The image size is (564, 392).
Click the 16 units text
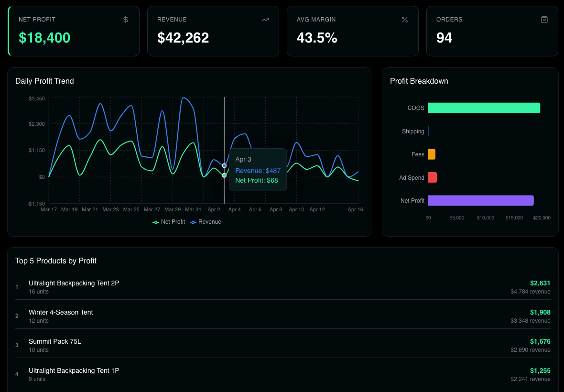[39, 292]
